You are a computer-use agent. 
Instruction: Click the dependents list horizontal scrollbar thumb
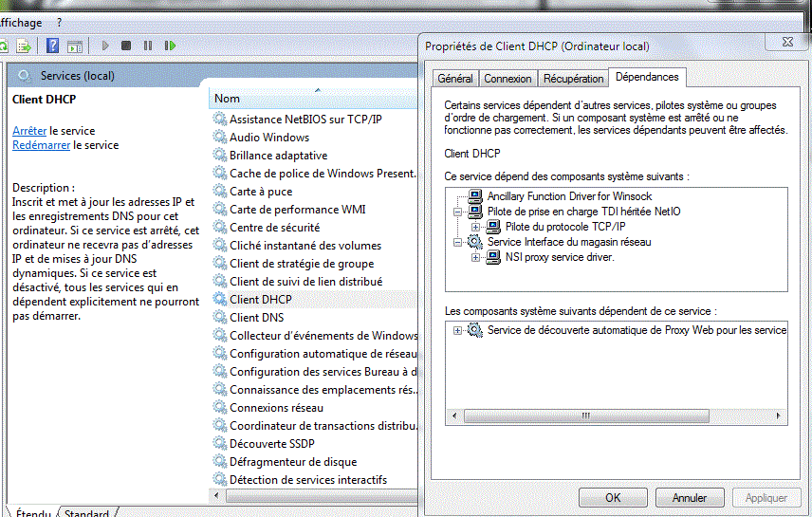click(x=586, y=415)
